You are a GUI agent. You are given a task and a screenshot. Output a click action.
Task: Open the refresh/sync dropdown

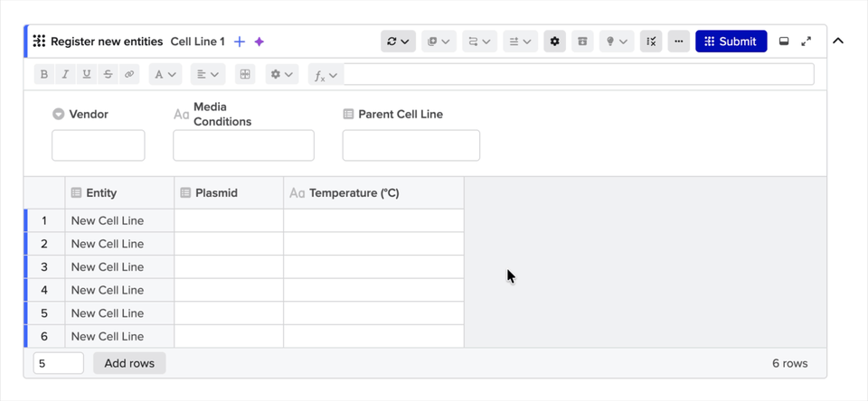pyautogui.click(x=398, y=42)
